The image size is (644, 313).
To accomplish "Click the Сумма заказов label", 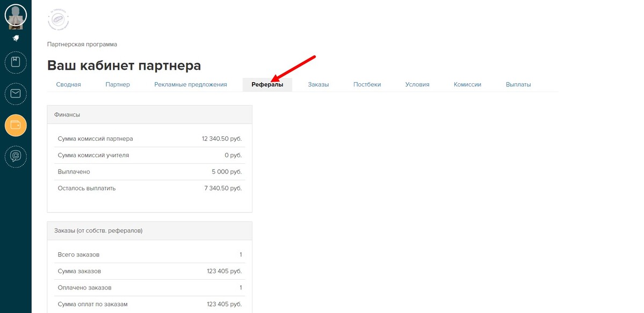I will tap(79, 271).
